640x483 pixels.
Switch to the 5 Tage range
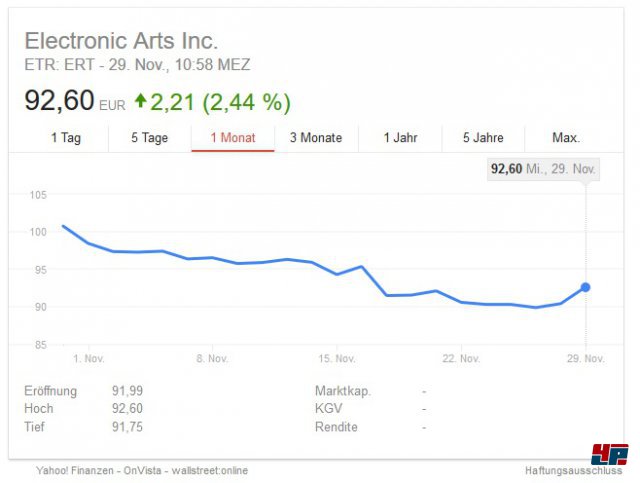(x=149, y=138)
